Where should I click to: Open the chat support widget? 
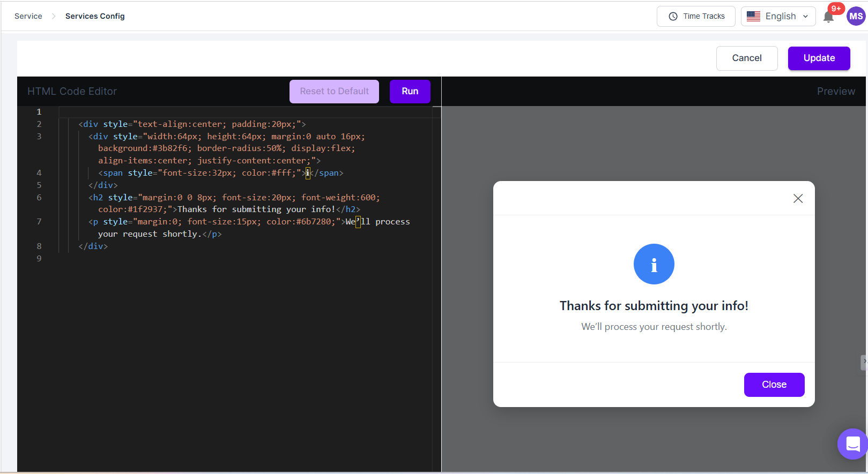pos(852,443)
